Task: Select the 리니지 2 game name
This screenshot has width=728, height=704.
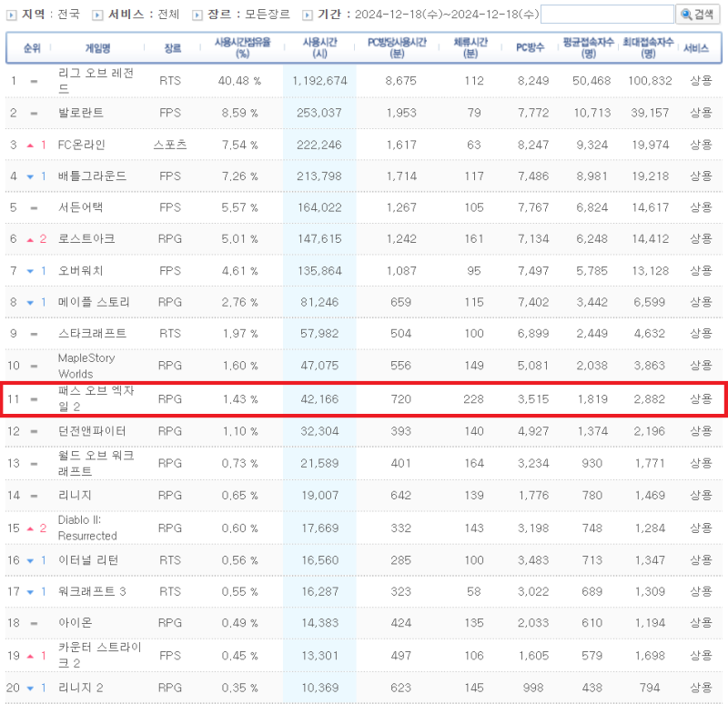Action: tap(81, 688)
